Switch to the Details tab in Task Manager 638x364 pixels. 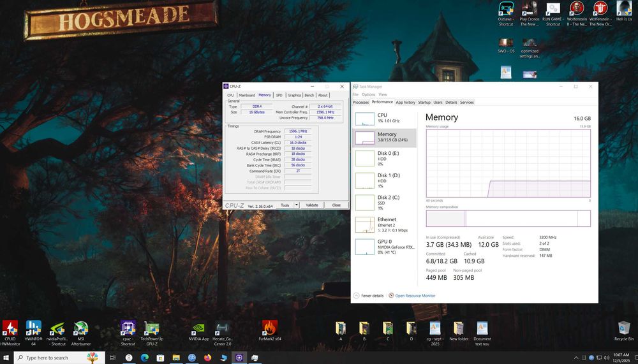point(451,103)
